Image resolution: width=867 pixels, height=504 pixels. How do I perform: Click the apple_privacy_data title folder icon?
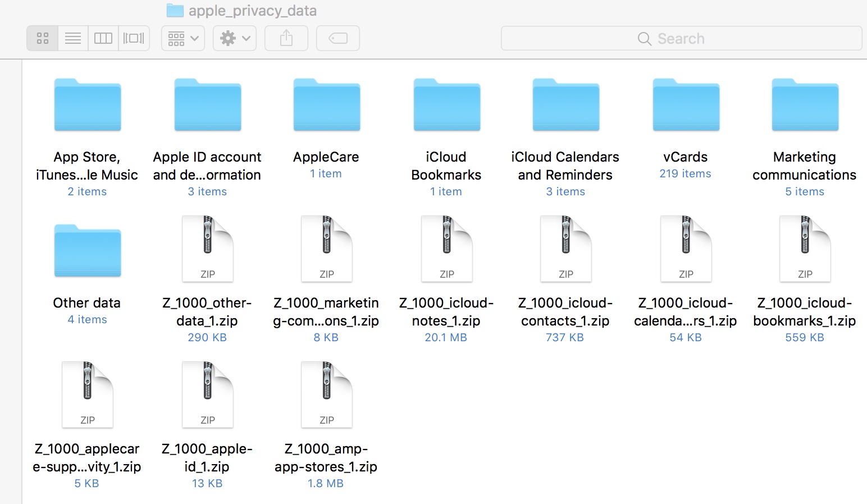[x=175, y=11]
